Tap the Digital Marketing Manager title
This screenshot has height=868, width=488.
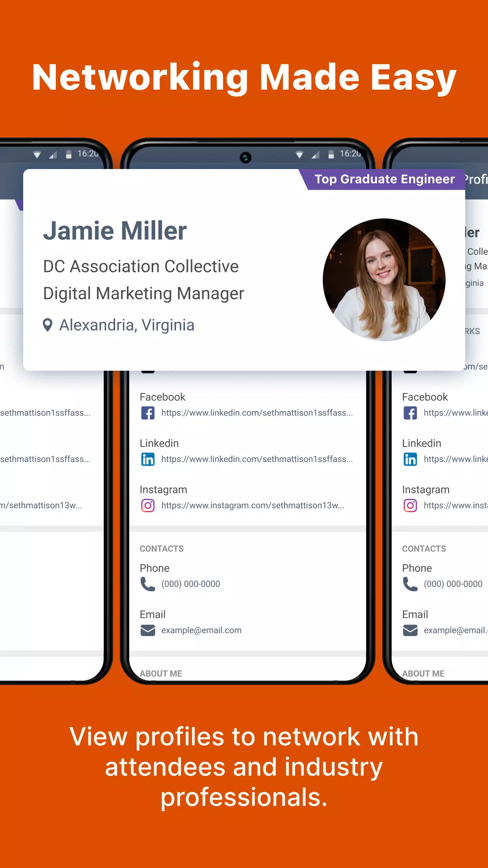143,294
